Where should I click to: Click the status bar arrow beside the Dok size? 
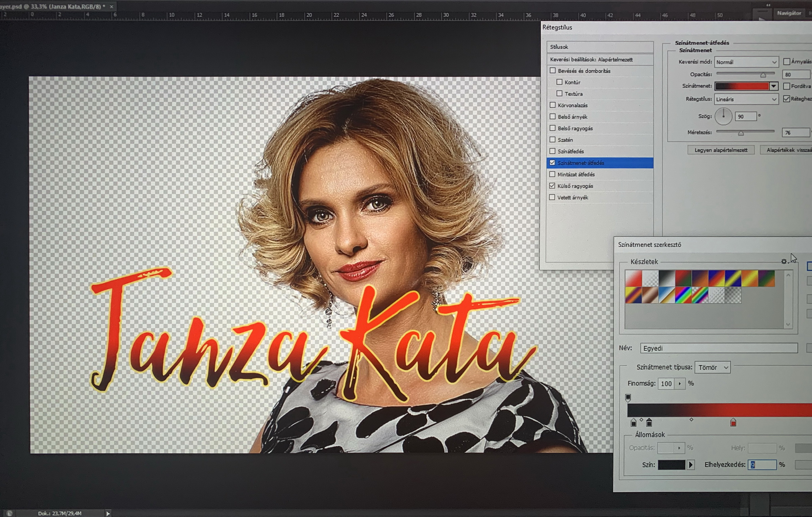tap(108, 513)
